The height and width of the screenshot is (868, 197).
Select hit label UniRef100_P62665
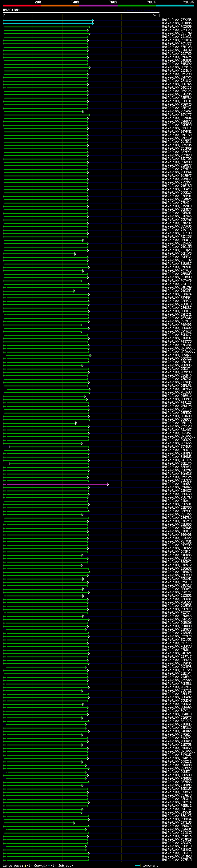pos(176,443)
